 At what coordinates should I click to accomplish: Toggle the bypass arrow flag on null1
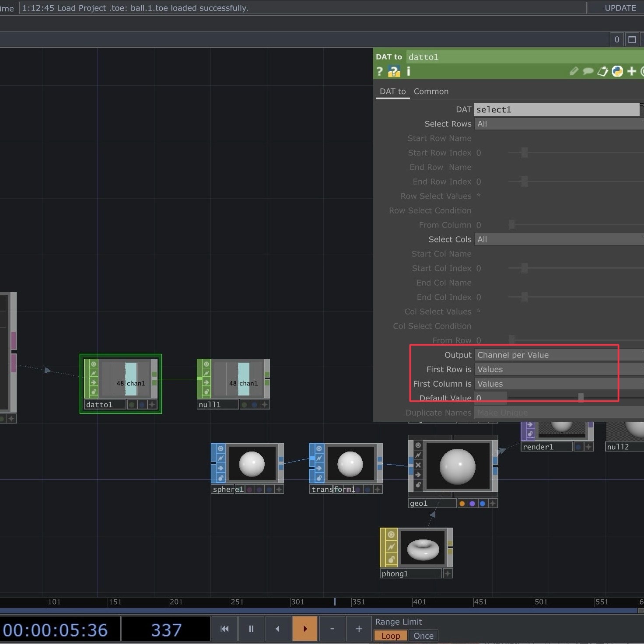click(206, 382)
